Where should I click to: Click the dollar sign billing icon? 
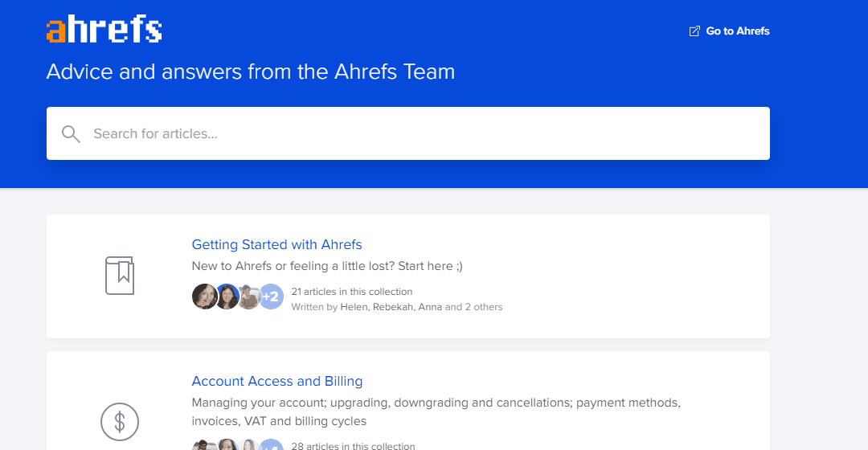[x=120, y=420]
